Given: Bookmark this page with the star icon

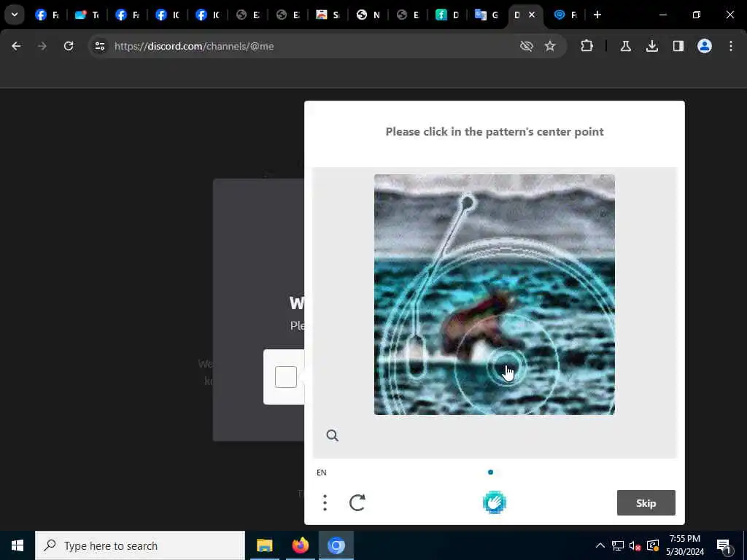Looking at the screenshot, I should click(x=550, y=46).
